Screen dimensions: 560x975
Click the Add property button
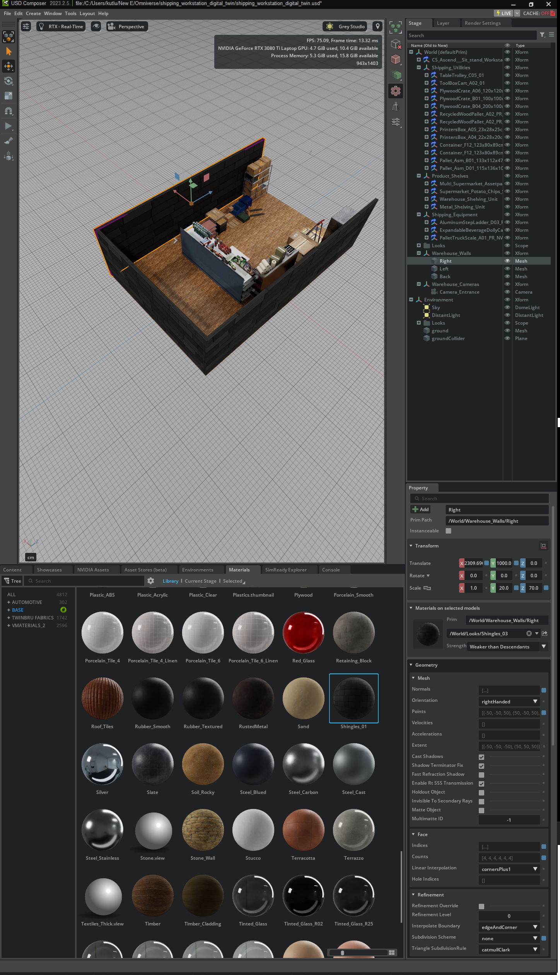coord(421,509)
